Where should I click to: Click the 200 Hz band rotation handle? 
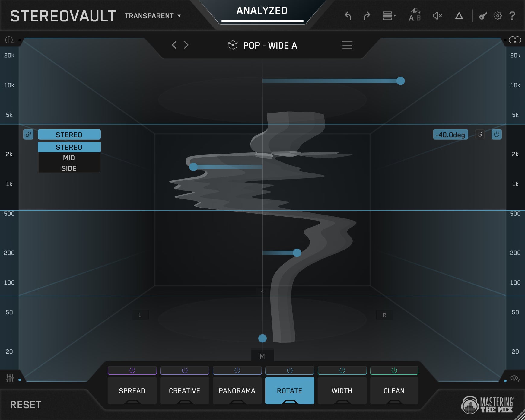[297, 253]
